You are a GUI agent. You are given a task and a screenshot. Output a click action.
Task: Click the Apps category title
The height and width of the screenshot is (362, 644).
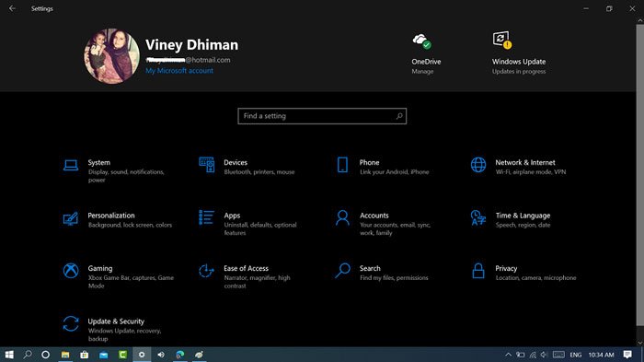[x=232, y=216]
